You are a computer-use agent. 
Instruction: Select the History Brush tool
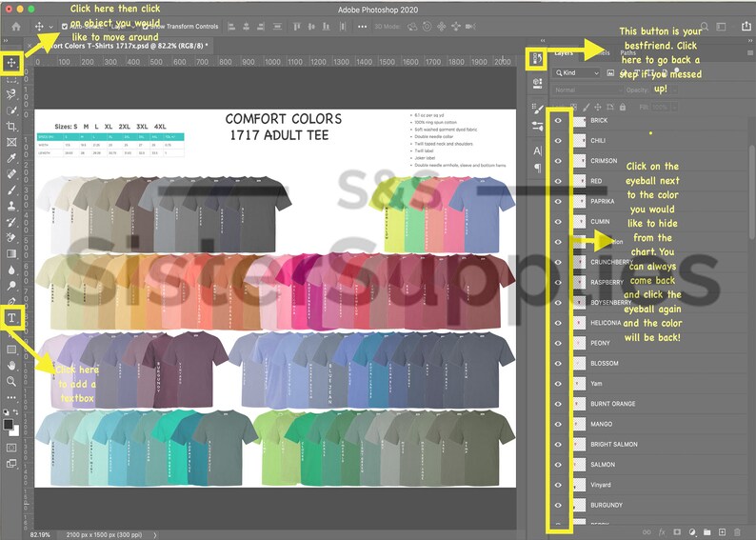11,222
